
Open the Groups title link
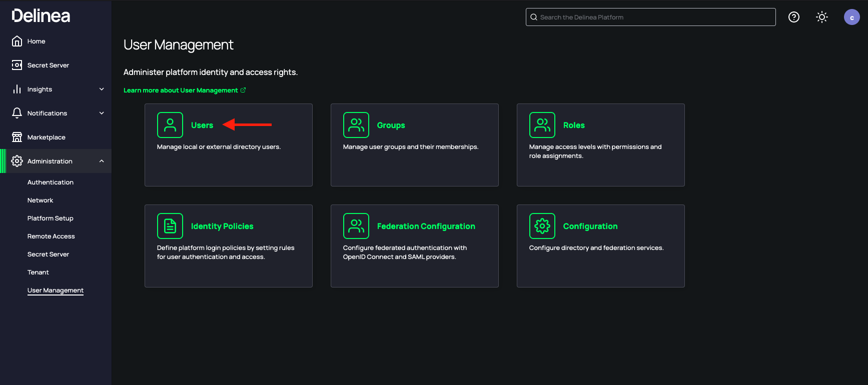(x=391, y=125)
